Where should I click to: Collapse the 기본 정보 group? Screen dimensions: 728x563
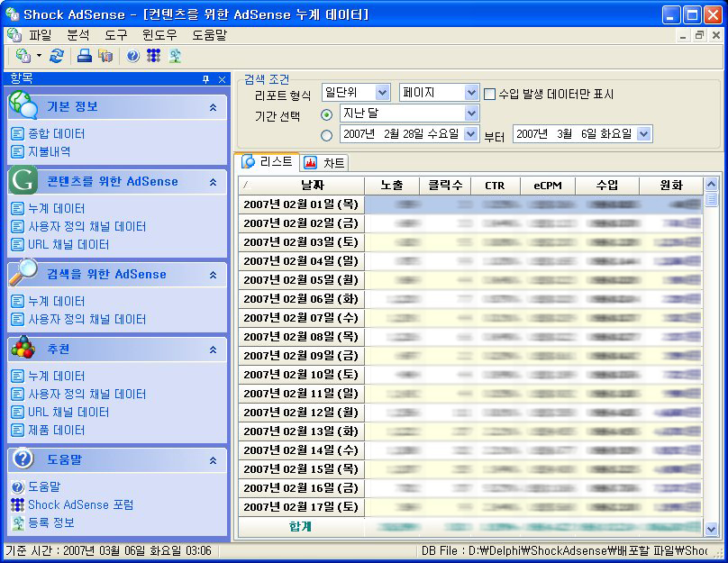point(213,107)
